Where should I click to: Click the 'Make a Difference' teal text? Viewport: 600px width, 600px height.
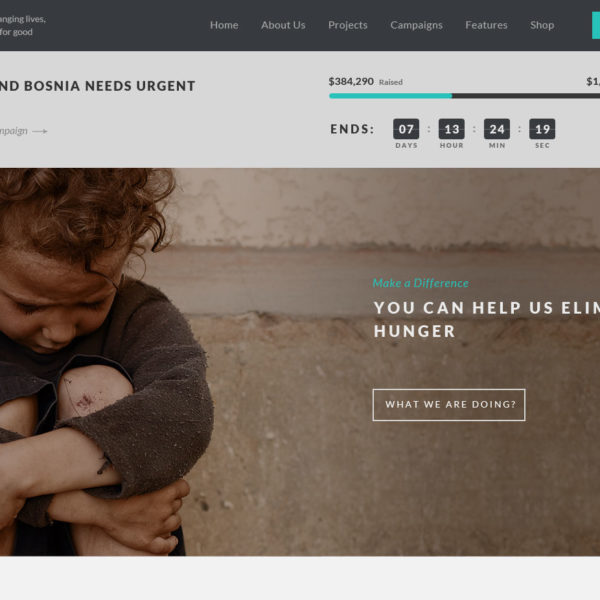point(421,283)
